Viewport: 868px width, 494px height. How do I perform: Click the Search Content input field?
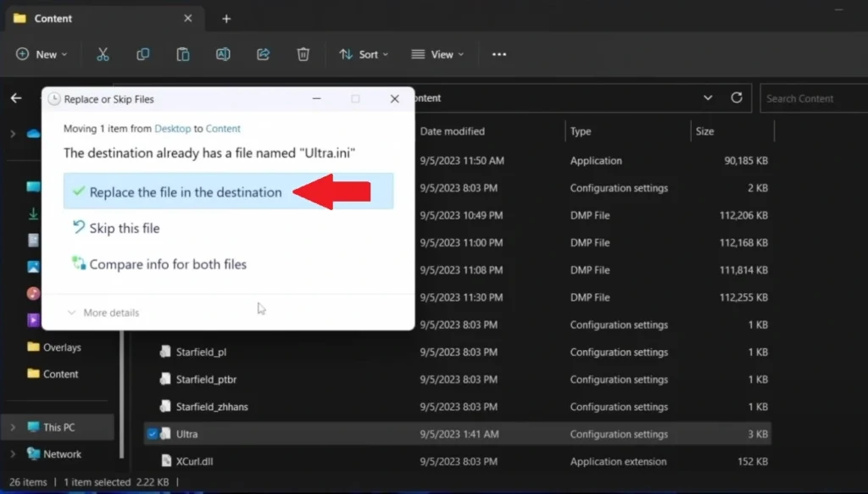(x=814, y=98)
